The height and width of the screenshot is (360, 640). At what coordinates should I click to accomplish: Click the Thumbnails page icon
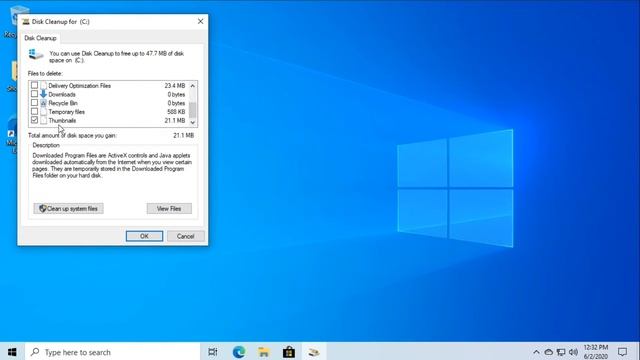tap(43, 120)
